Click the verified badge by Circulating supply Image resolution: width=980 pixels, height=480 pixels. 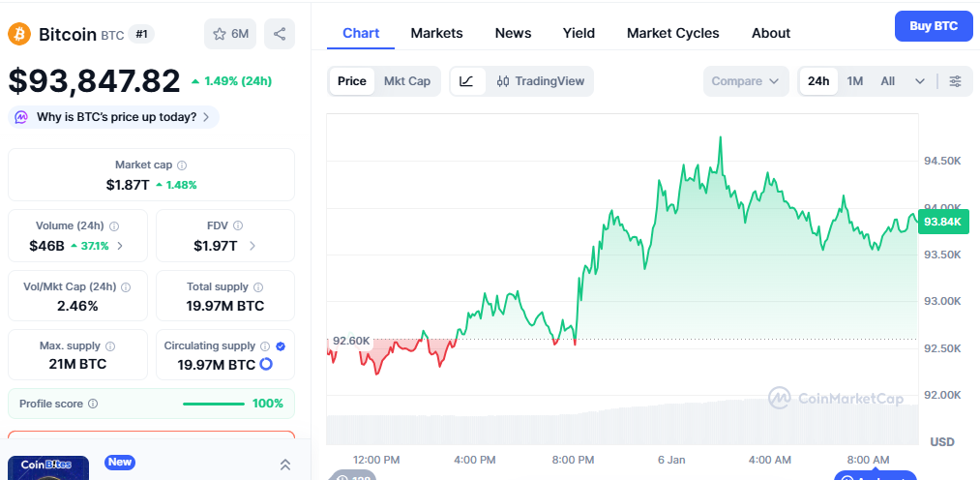pyautogui.click(x=281, y=346)
